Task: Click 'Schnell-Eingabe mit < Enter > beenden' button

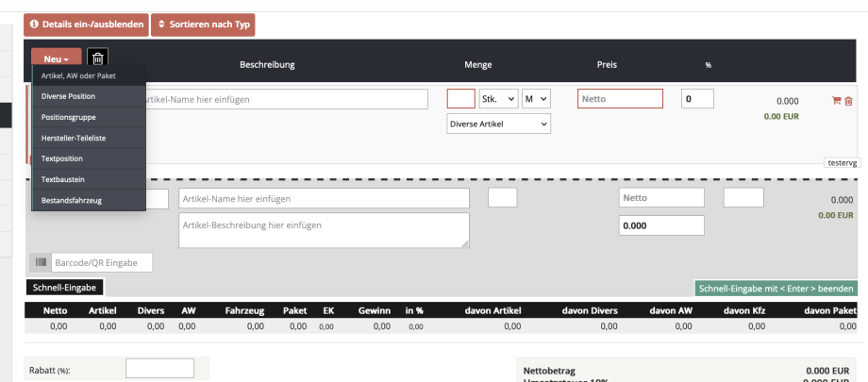Action: [776, 289]
